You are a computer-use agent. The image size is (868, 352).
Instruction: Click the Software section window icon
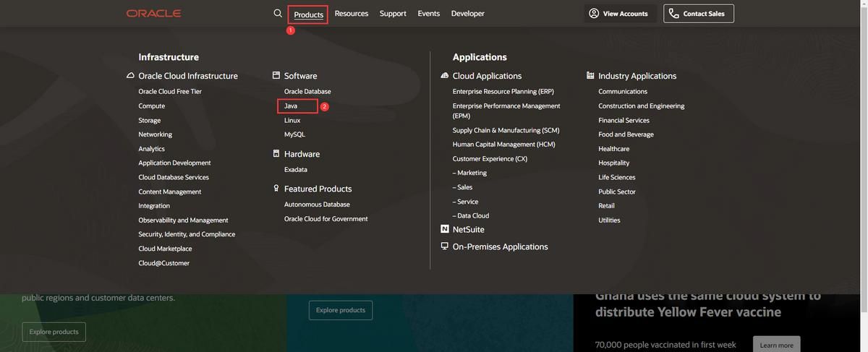coord(276,75)
